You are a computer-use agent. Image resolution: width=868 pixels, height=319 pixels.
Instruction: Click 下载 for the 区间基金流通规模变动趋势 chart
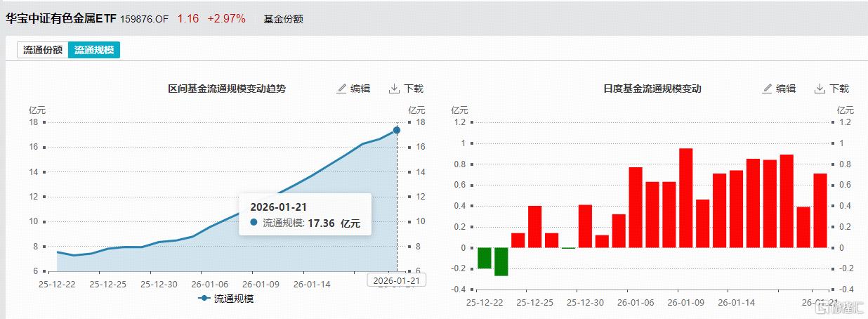pos(414,89)
